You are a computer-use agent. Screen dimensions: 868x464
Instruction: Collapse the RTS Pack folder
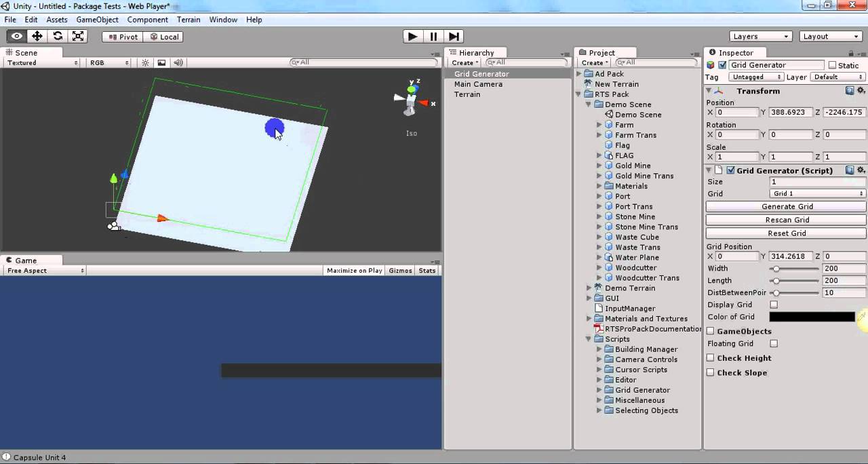[x=579, y=94]
